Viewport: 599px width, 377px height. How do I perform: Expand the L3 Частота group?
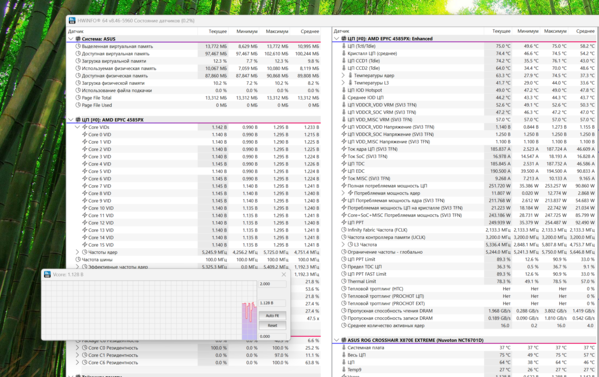343,244
